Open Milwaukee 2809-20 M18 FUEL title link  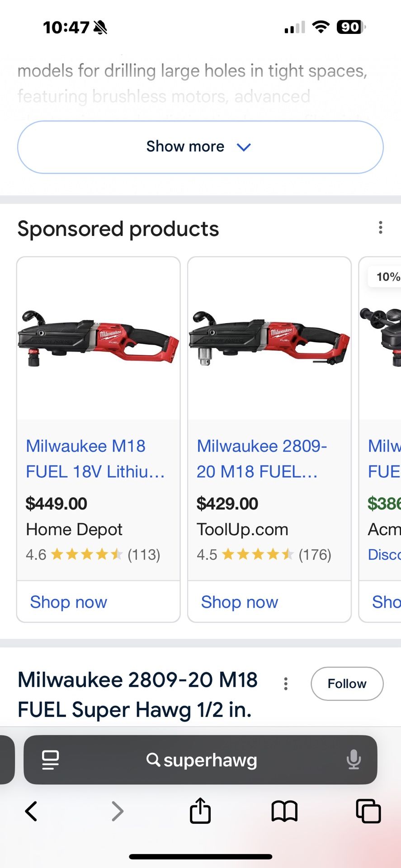(x=262, y=459)
